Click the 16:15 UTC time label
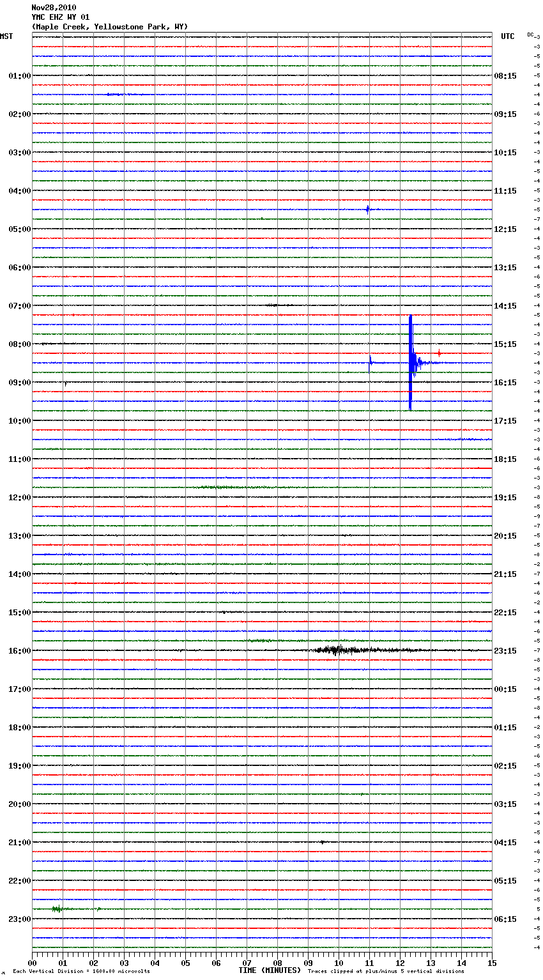Image resolution: width=543 pixels, height=980 pixels. pyautogui.click(x=505, y=383)
